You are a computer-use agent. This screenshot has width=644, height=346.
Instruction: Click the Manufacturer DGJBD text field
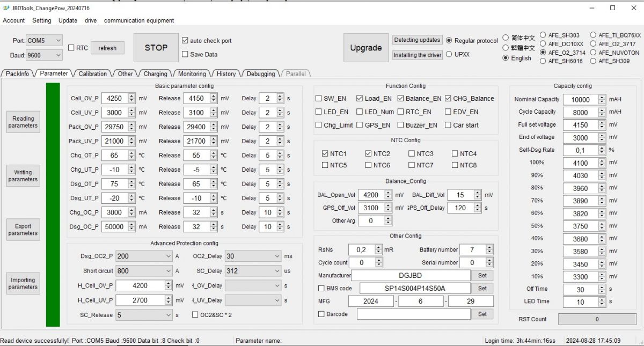411,275
